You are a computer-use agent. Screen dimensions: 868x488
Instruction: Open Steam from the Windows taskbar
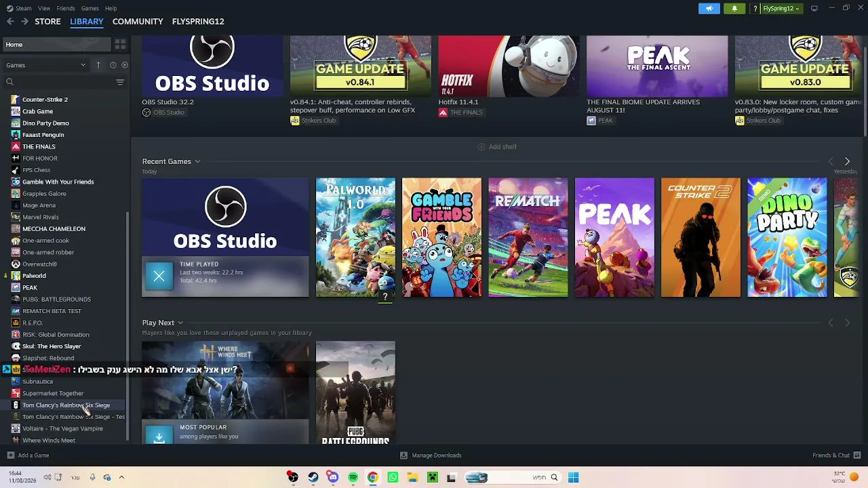coord(313,478)
